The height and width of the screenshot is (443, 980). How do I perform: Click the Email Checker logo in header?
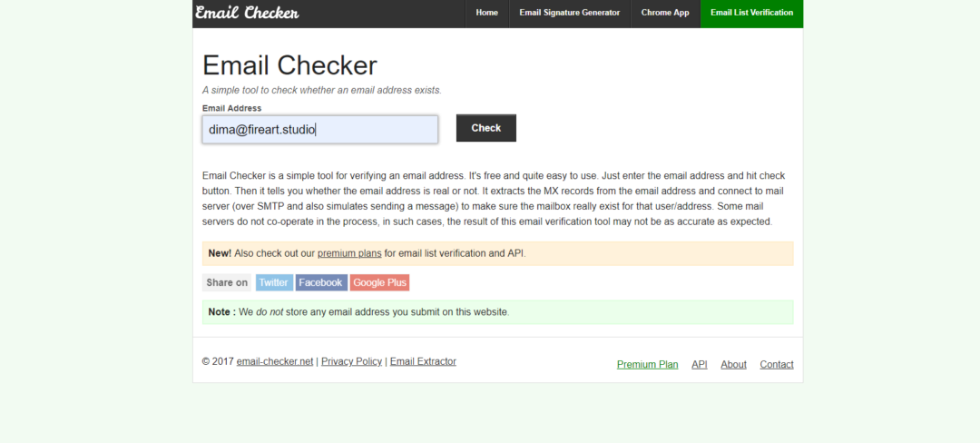(247, 13)
